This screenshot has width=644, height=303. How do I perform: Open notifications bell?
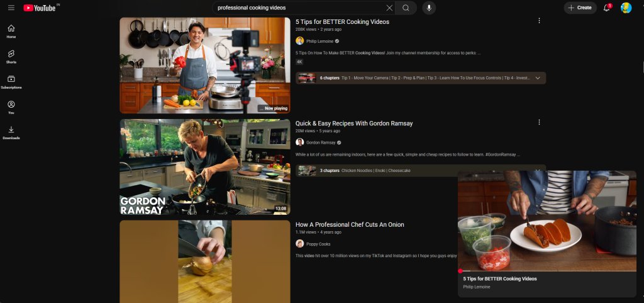pyautogui.click(x=607, y=8)
